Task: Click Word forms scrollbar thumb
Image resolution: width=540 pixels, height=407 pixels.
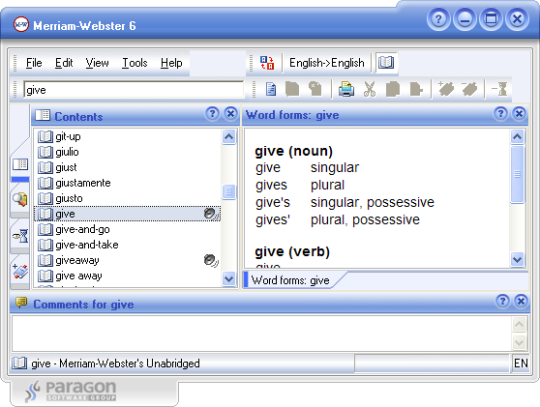Action: pos(517,174)
